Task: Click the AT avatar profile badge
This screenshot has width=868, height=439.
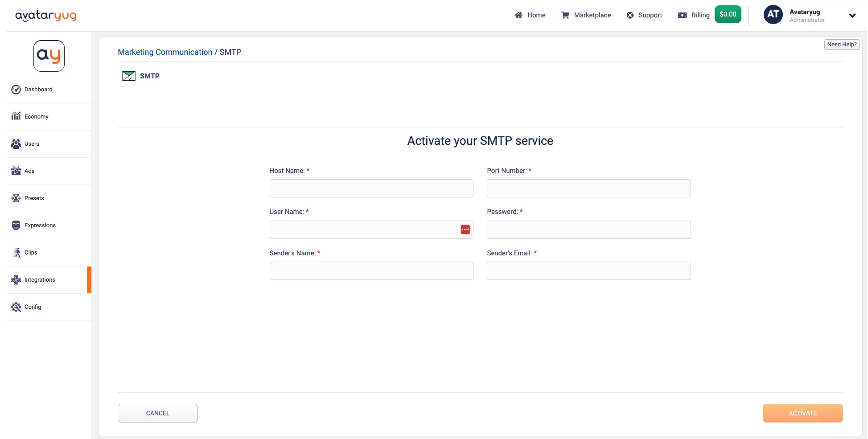Action: [x=773, y=14]
